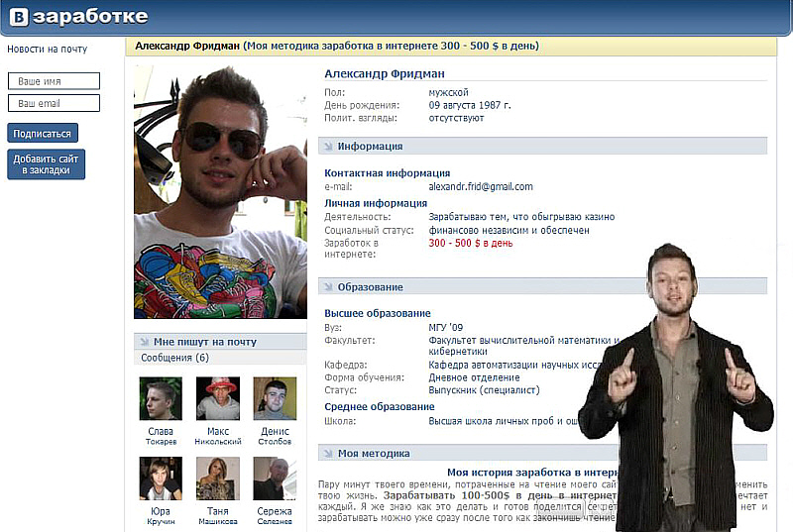Click political views value отсутствуют
Image resolution: width=793 pixels, height=532 pixels.
(x=456, y=118)
